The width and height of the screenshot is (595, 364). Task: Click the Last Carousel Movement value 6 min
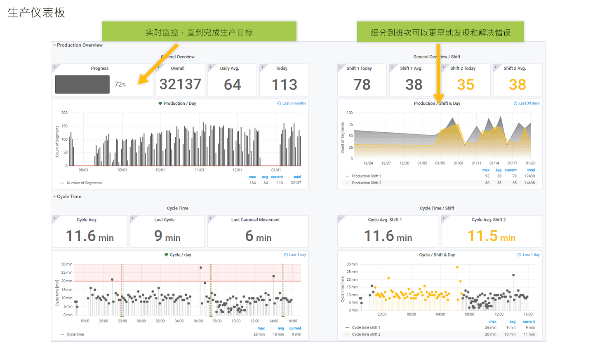click(258, 236)
